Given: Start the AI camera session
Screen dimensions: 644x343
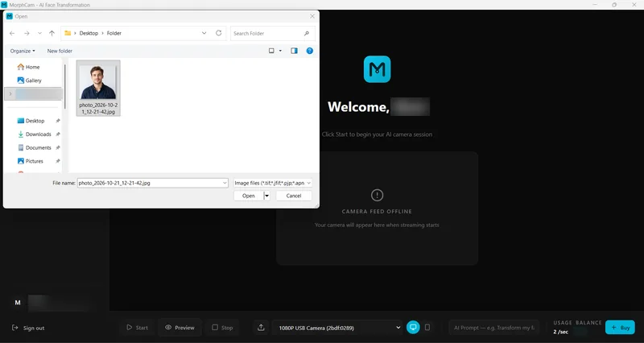Looking at the screenshot, I should coord(137,328).
